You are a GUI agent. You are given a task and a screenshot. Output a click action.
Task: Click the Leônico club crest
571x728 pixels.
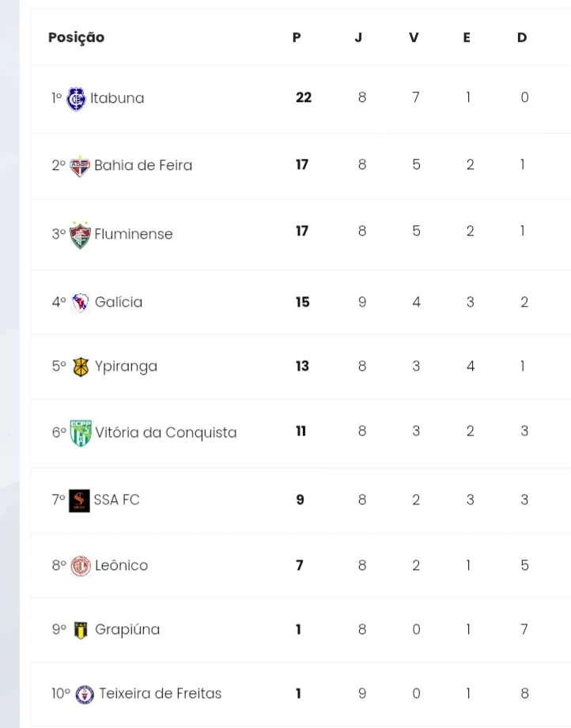point(81,566)
